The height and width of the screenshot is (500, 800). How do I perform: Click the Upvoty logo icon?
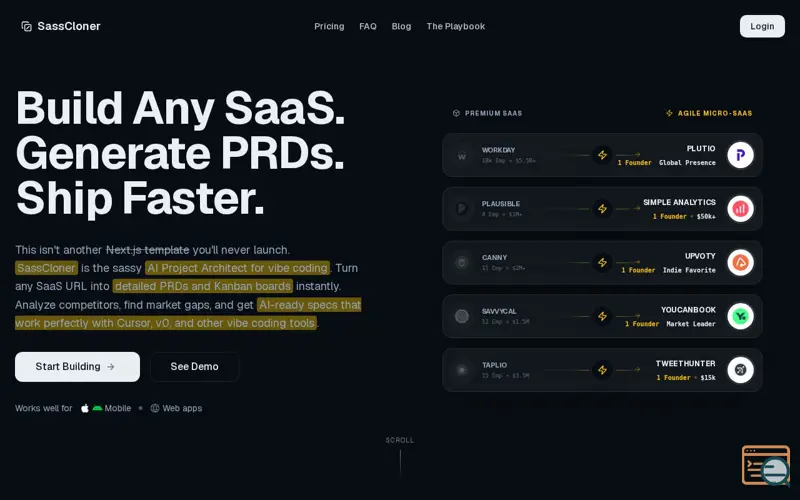coord(740,262)
